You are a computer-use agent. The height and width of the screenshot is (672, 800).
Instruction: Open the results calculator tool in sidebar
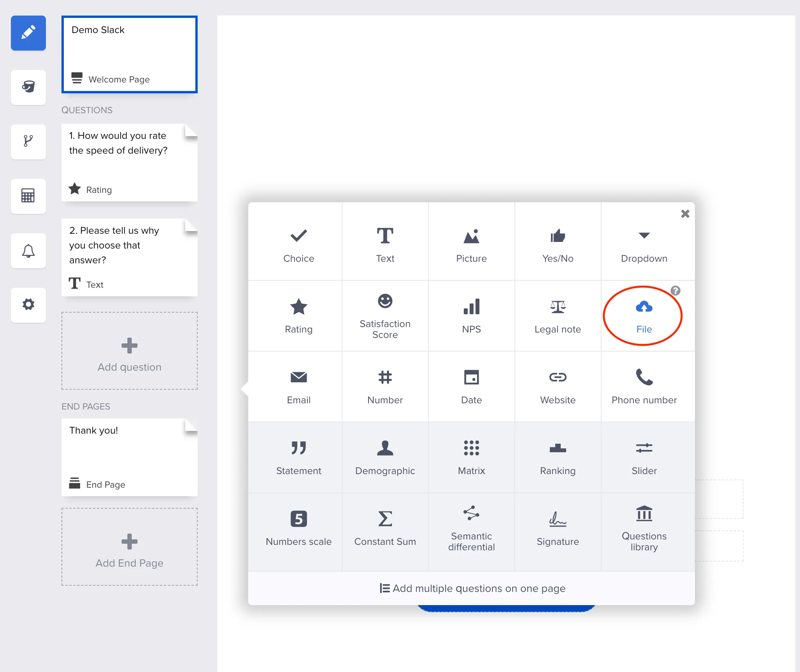pos(28,197)
